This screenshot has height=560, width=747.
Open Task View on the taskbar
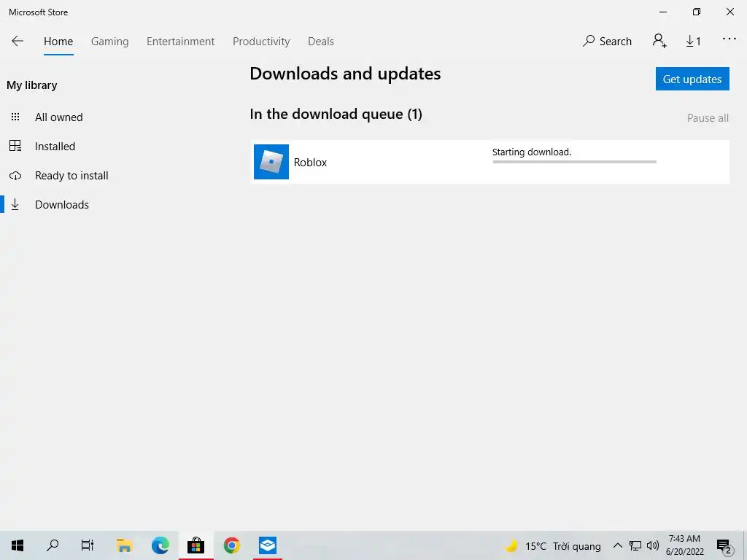click(88, 545)
